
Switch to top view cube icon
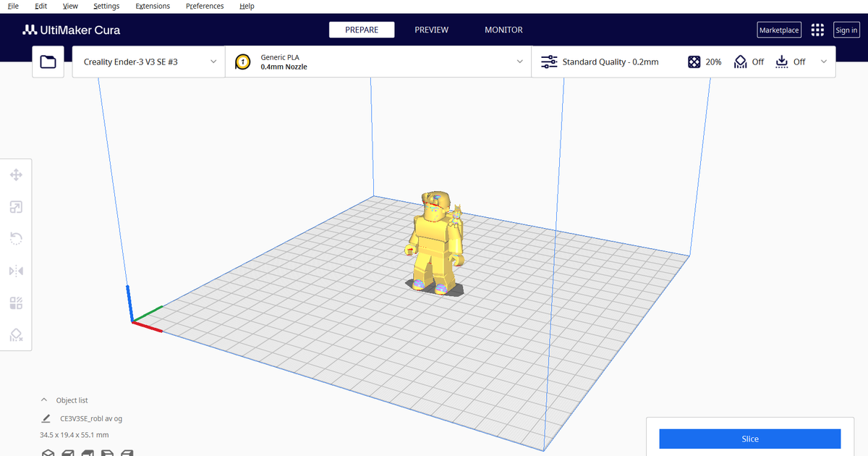pyautogui.click(x=87, y=453)
